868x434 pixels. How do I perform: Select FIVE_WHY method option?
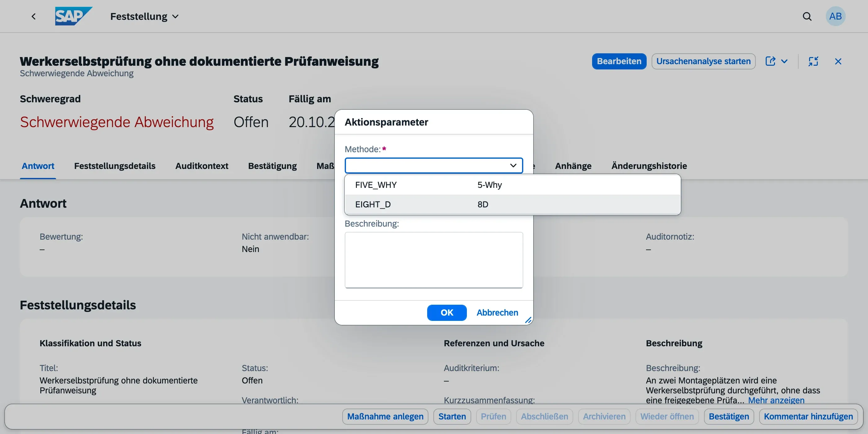coord(512,185)
